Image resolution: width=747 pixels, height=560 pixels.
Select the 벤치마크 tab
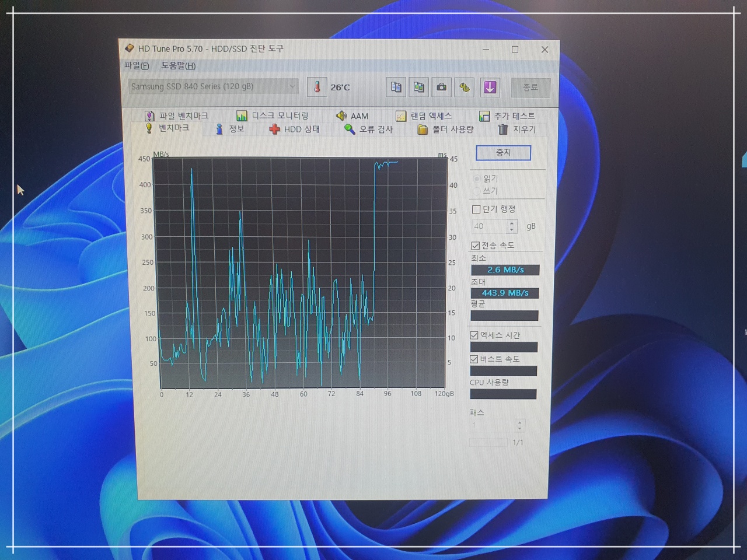(x=168, y=128)
